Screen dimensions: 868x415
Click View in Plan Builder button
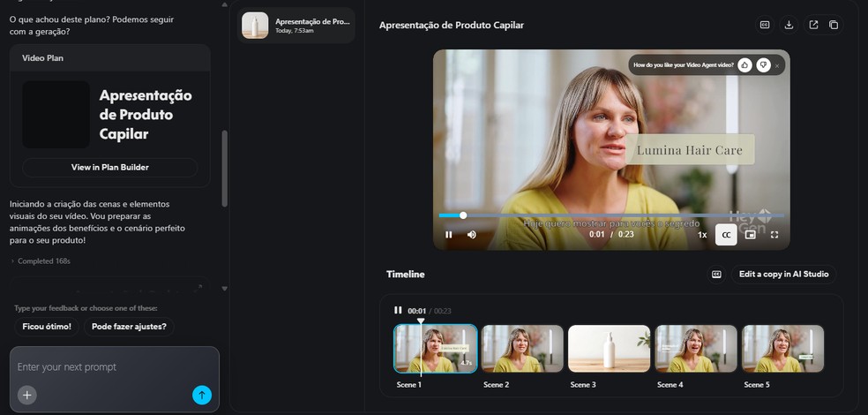pos(109,168)
